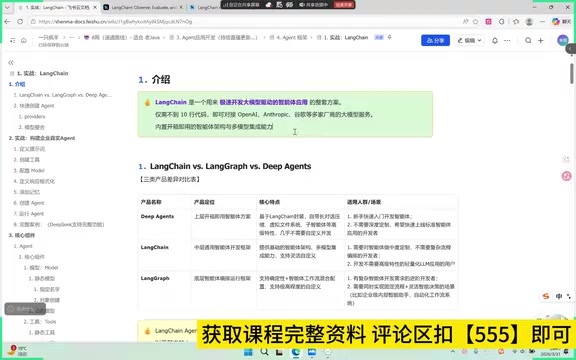The height and width of the screenshot is (360, 576).
Task: Go to outline item 7. 运行 Agent
Action: click(29, 214)
